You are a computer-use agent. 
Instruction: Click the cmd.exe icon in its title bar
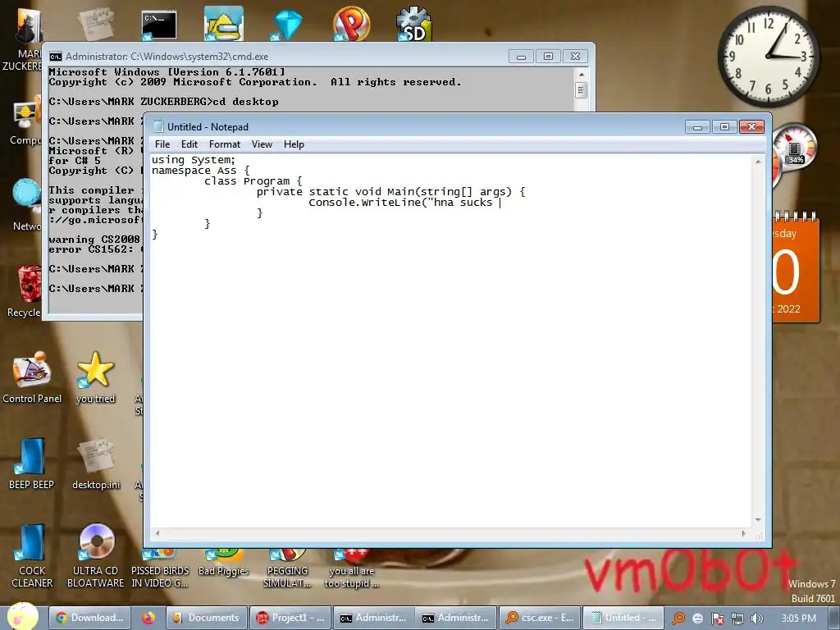click(56, 57)
